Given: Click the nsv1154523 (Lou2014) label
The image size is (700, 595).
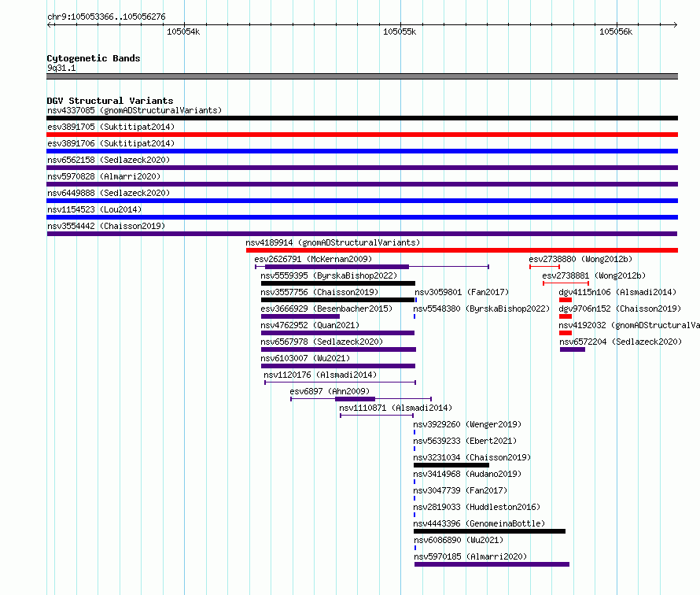Looking at the screenshot, I should coord(94,209).
